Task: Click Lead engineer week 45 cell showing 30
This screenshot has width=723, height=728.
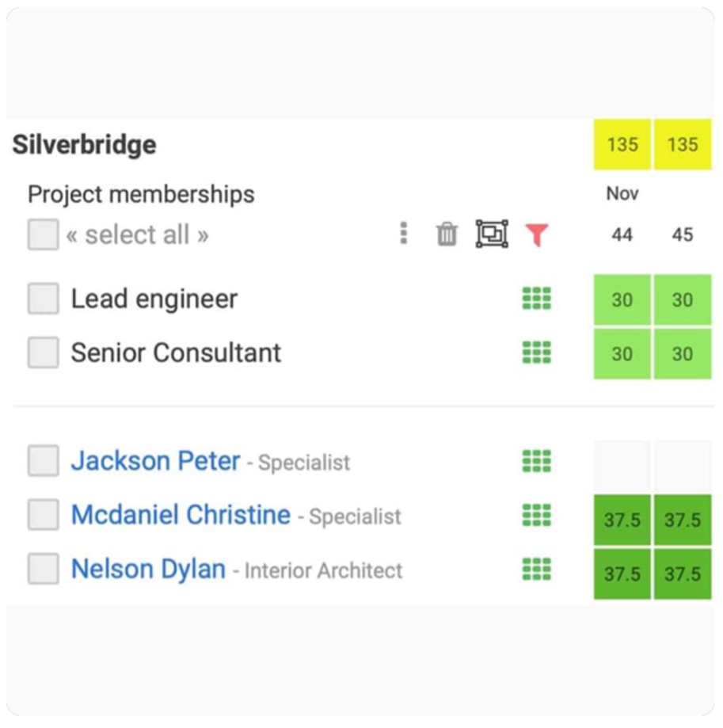Action: coord(683,299)
